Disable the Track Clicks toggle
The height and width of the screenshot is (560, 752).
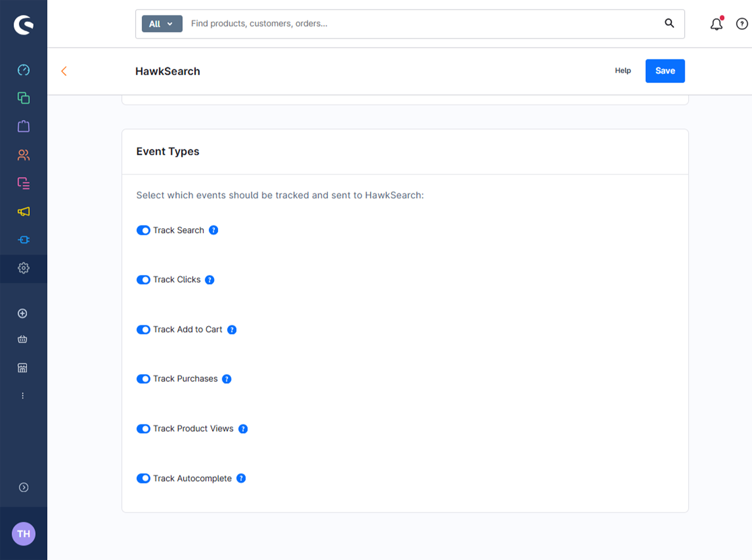click(143, 280)
